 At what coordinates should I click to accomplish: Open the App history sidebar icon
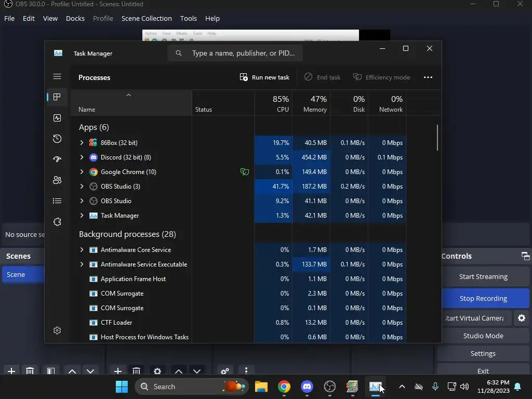pyautogui.click(x=57, y=138)
